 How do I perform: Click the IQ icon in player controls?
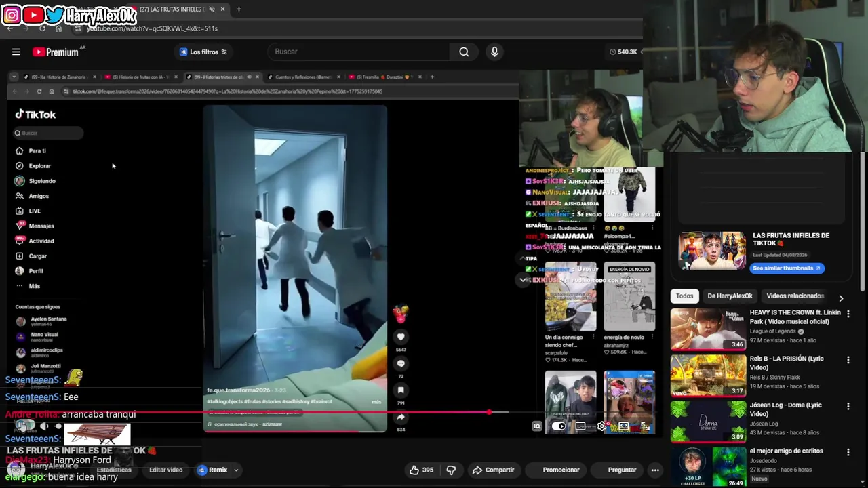537,426
